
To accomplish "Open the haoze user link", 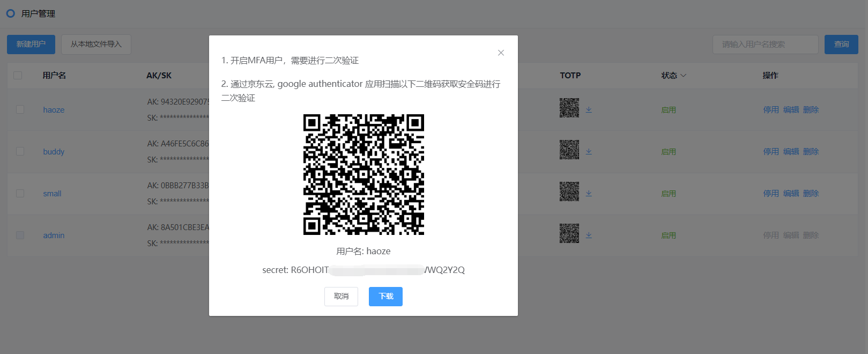I will coord(54,110).
